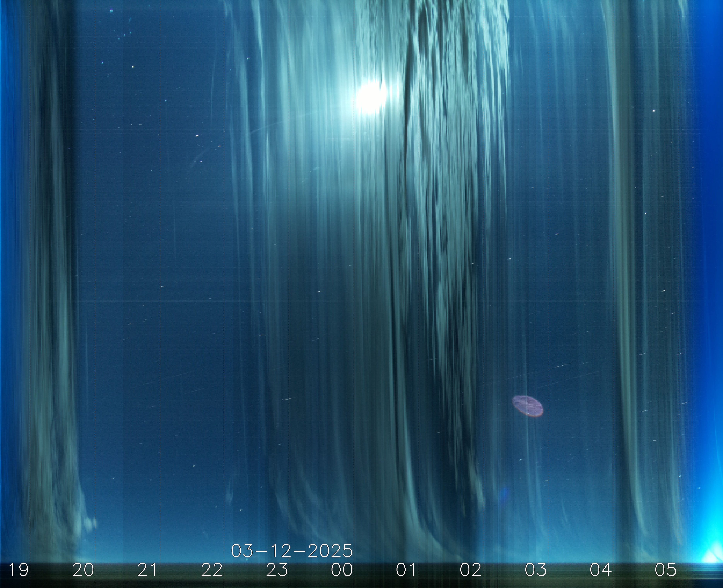Click the 03-12-2025 date text
Viewport: 723px width, 588px height.
tap(292, 551)
